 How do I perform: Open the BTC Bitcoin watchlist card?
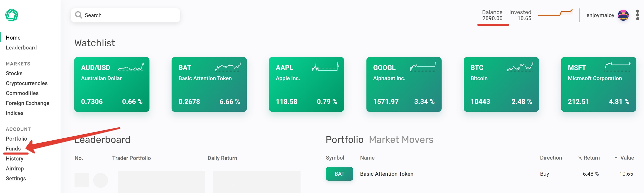coord(501,84)
